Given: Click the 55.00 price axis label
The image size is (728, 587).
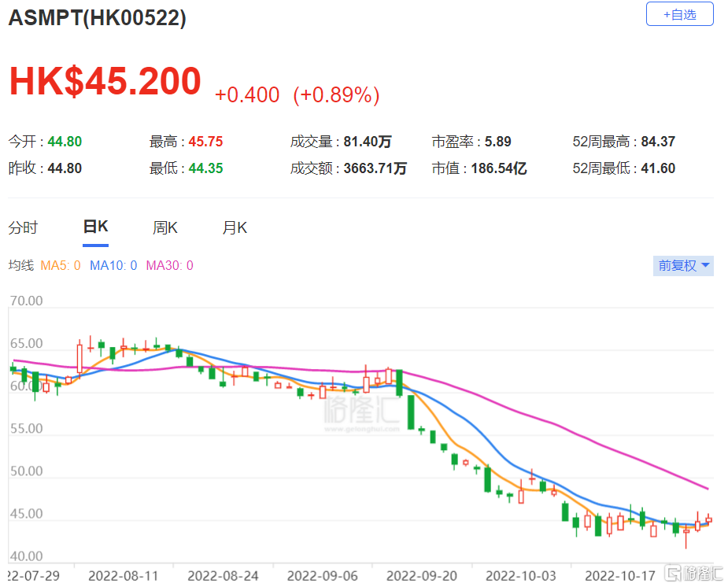Looking at the screenshot, I should point(27,428).
